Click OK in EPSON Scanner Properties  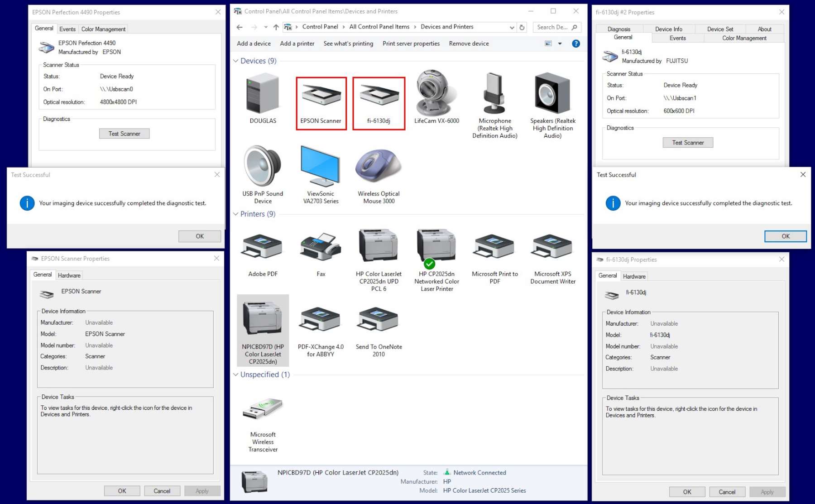(122, 491)
